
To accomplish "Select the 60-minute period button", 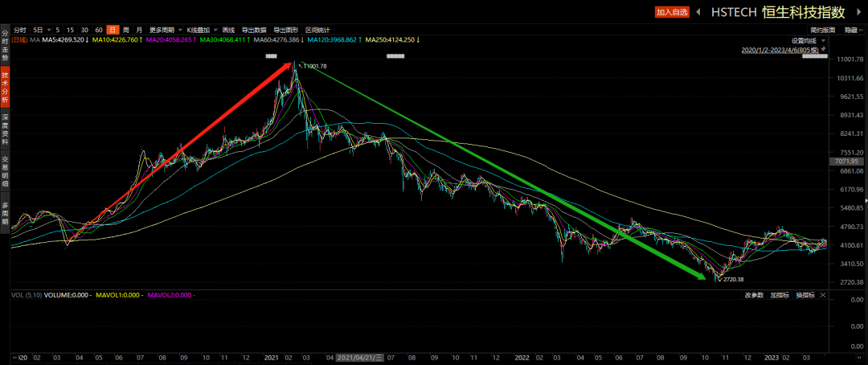I will click(99, 30).
